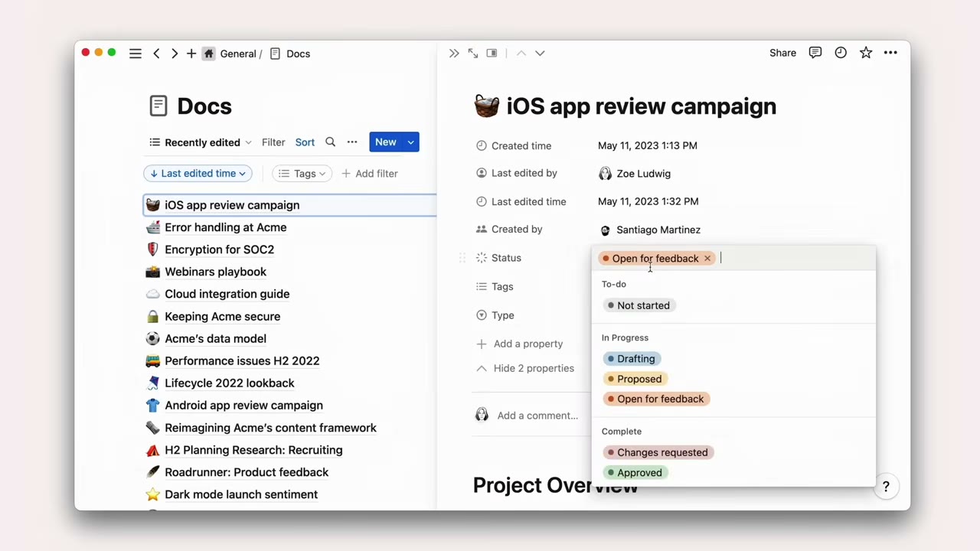Click Add a property
The width and height of the screenshot is (980, 551).
tap(520, 344)
